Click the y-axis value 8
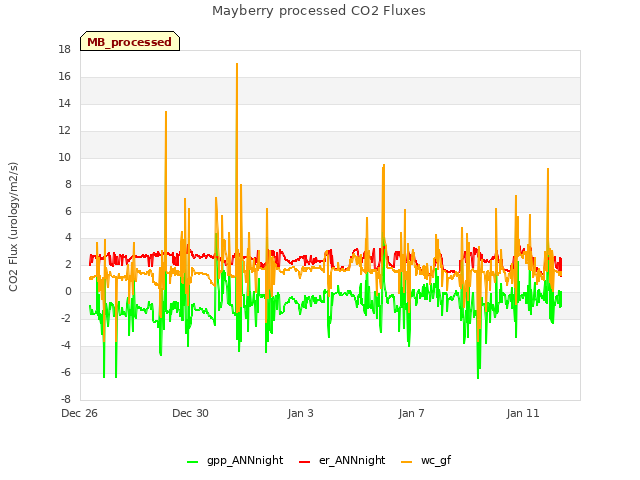Image resolution: width=640 pixels, height=480 pixels. pos(68,184)
